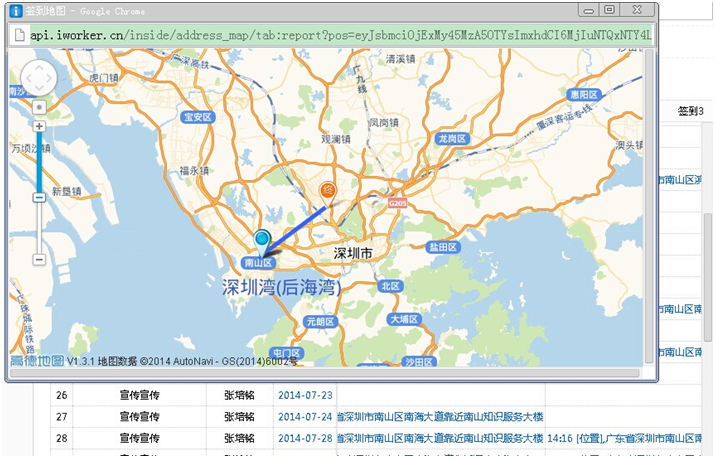Click the 签到3 column header in background table

[690, 111]
